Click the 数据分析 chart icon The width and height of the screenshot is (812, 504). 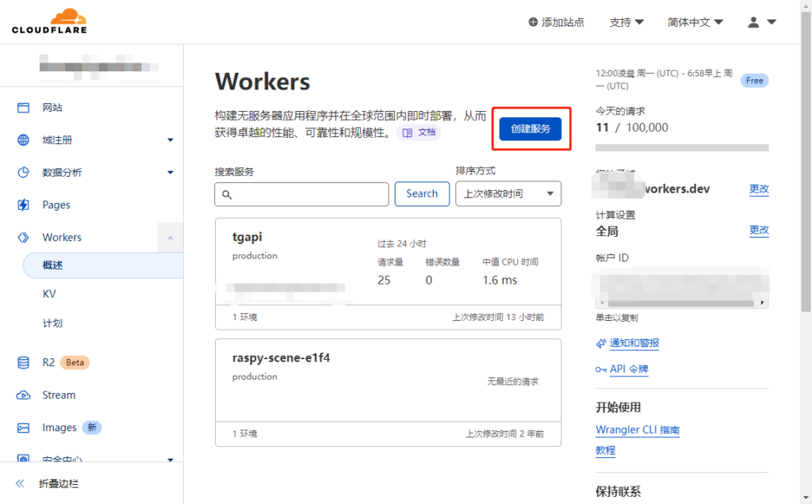coord(24,173)
